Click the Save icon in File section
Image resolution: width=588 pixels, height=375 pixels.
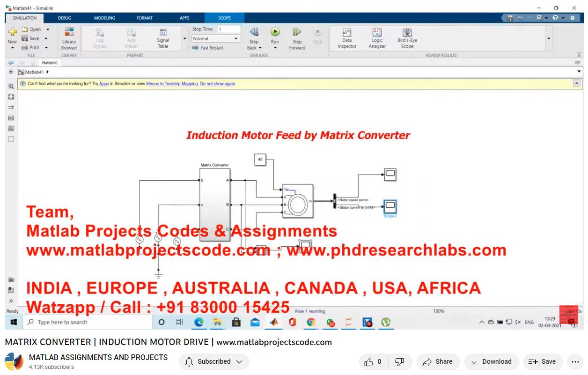[25, 38]
